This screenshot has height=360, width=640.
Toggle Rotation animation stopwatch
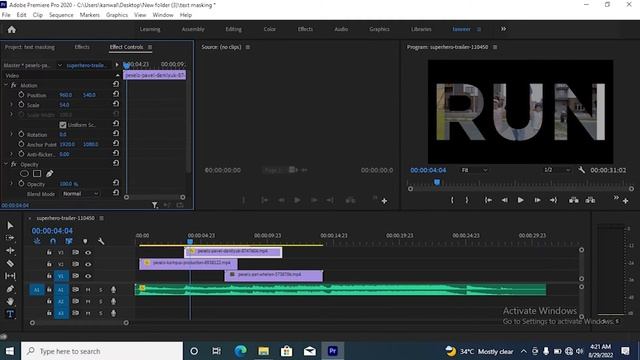(21, 134)
